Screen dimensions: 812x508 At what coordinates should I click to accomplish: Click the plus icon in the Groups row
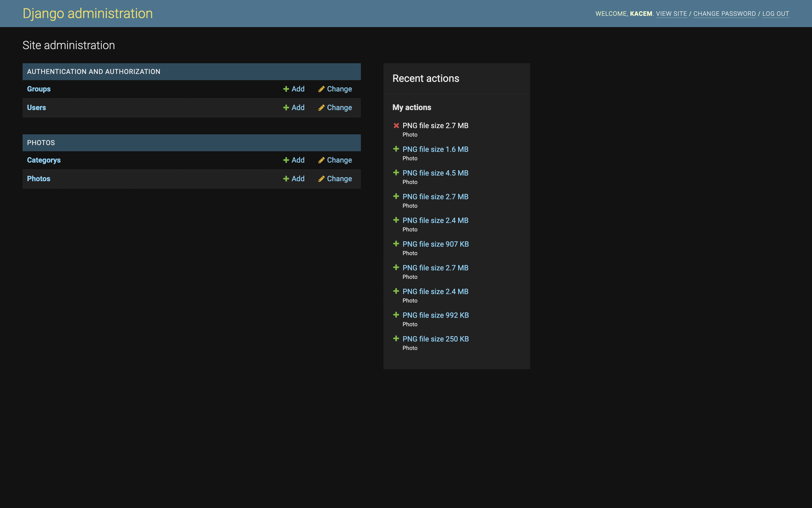286,89
